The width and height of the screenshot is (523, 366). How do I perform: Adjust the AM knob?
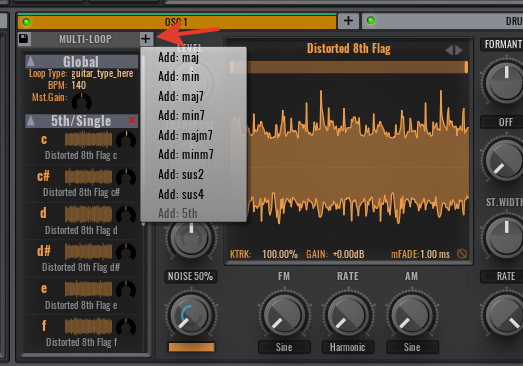point(412,315)
